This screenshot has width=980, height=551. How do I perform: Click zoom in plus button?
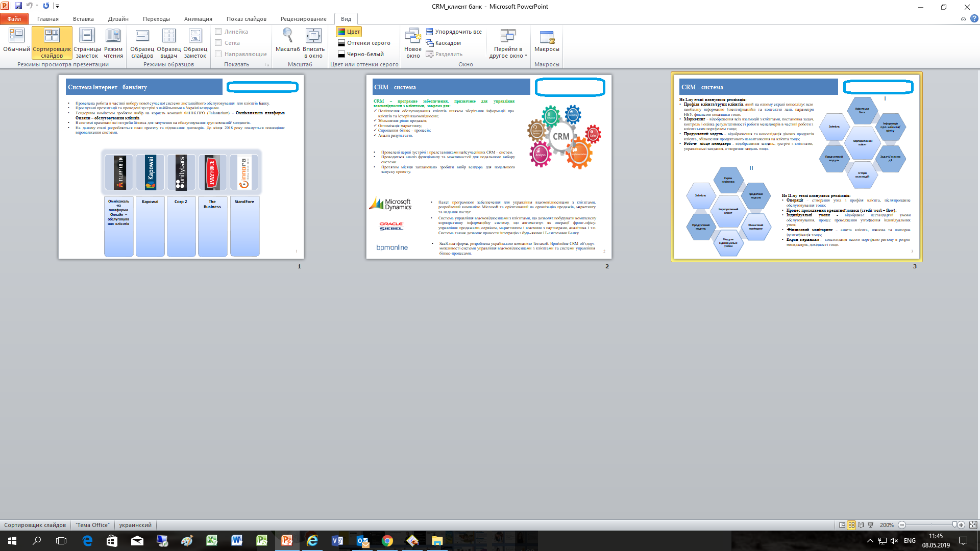[961, 525]
